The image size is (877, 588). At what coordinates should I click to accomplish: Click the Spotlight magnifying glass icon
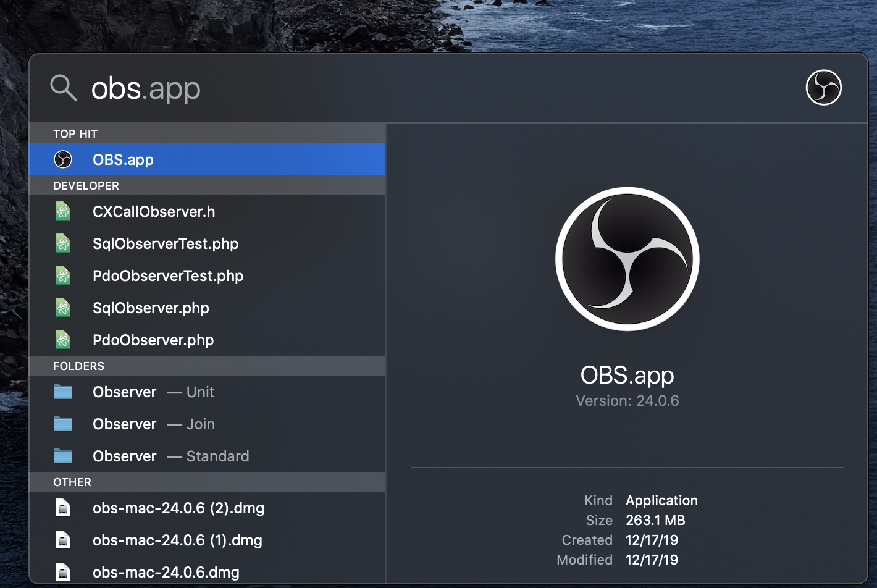pos(64,88)
